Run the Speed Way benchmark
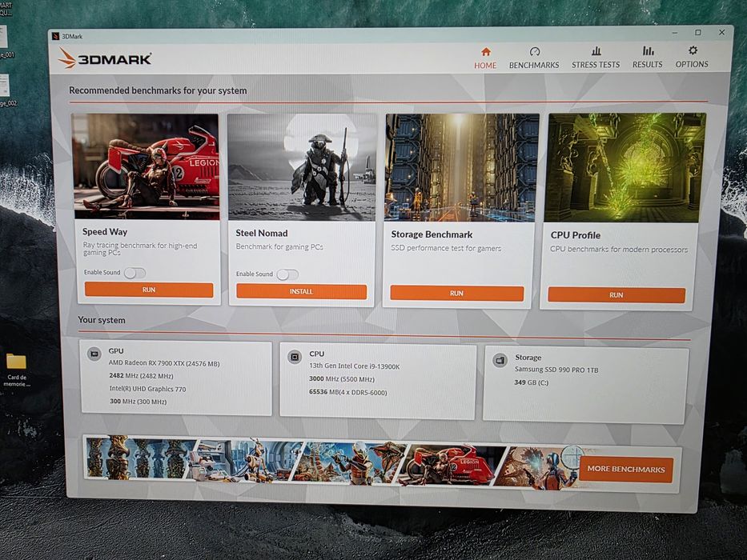The width and height of the screenshot is (747, 560). click(x=149, y=290)
